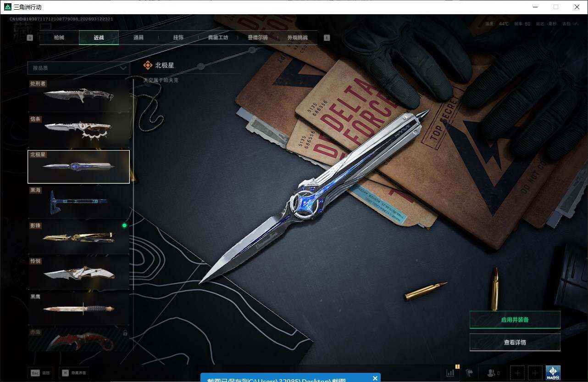Expand the 按品质 sort dropdown
The width and height of the screenshot is (588, 382).
[x=78, y=68]
